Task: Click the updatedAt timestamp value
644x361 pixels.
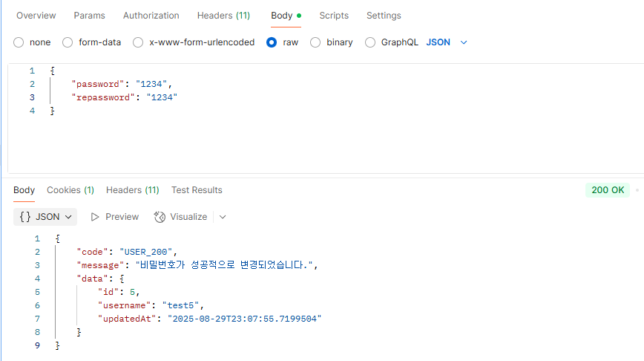Action: 244,319
